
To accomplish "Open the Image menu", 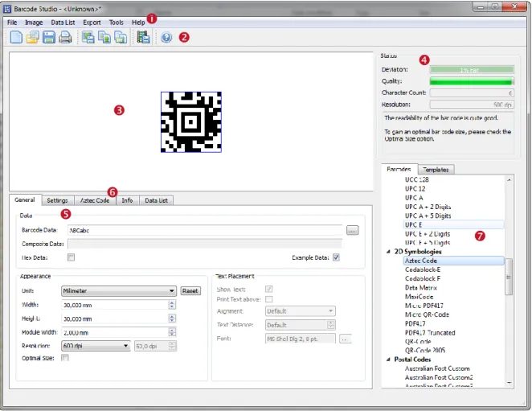I will coord(34,23).
